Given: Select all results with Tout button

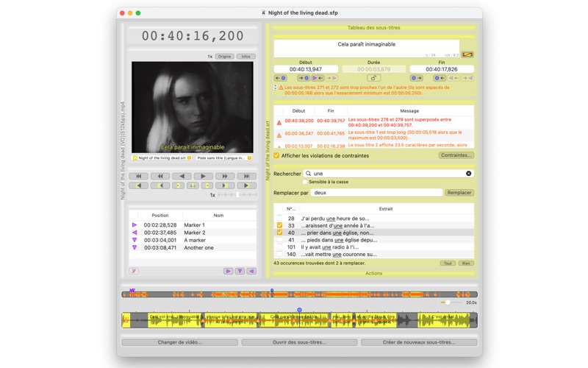Looking at the screenshot, I should [448, 263].
